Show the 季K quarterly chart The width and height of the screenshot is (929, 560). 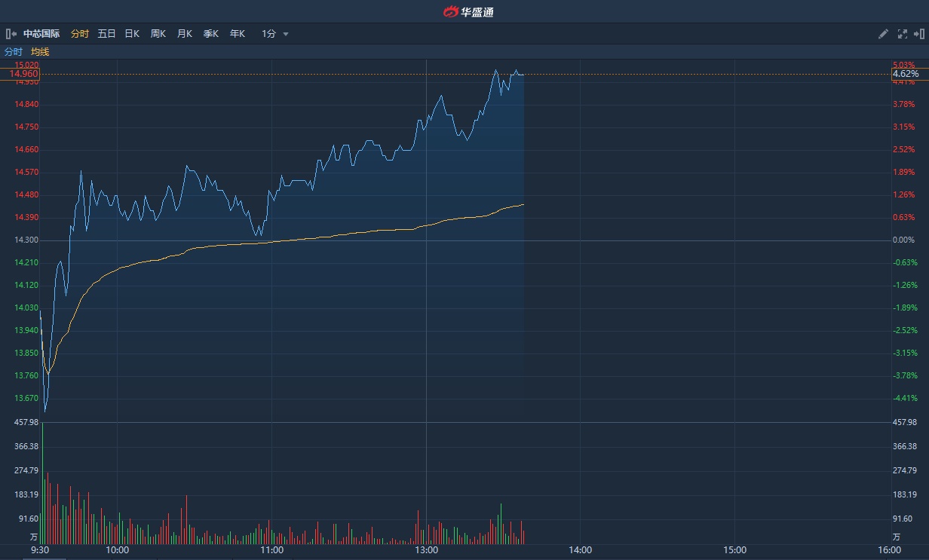210,34
